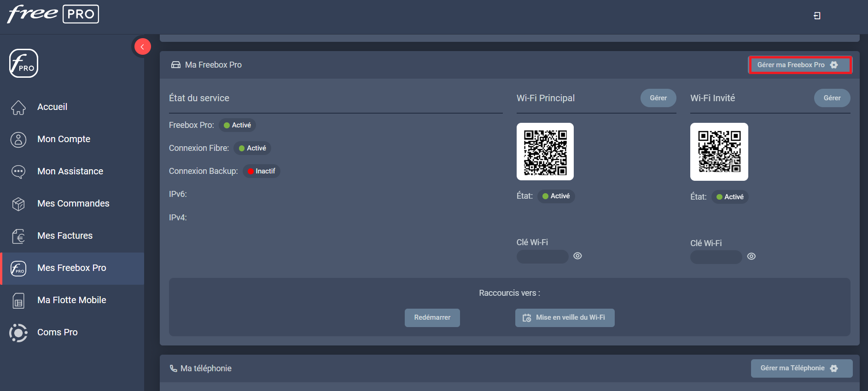Show the Wi-Fi Invité key via eye icon

tap(751, 257)
